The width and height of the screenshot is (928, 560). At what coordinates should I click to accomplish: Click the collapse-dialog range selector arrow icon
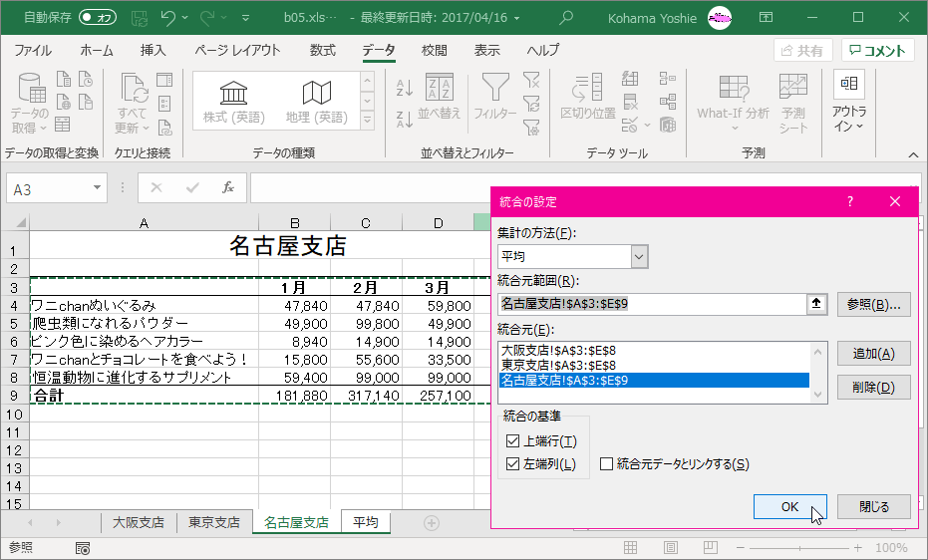pos(817,305)
